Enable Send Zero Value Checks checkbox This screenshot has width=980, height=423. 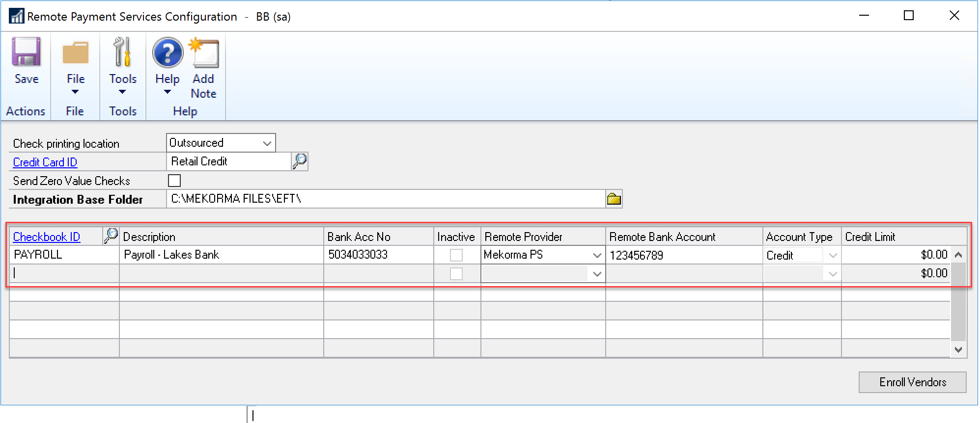point(174,181)
